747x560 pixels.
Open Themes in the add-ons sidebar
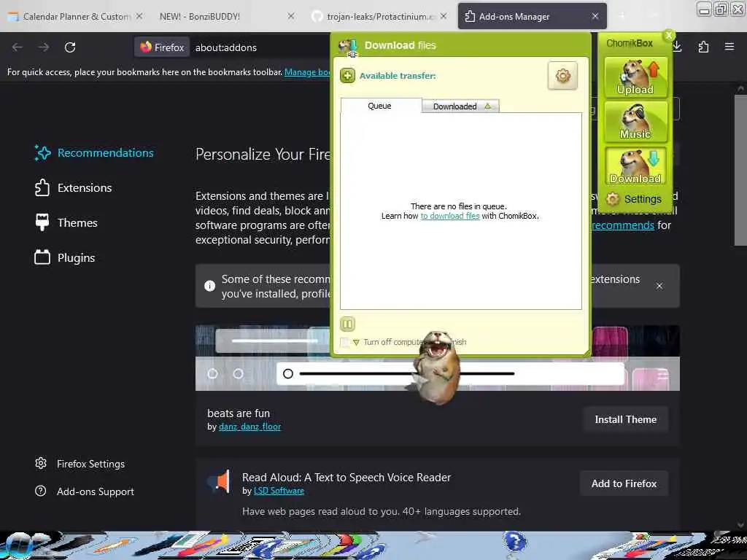pyautogui.click(x=66, y=222)
